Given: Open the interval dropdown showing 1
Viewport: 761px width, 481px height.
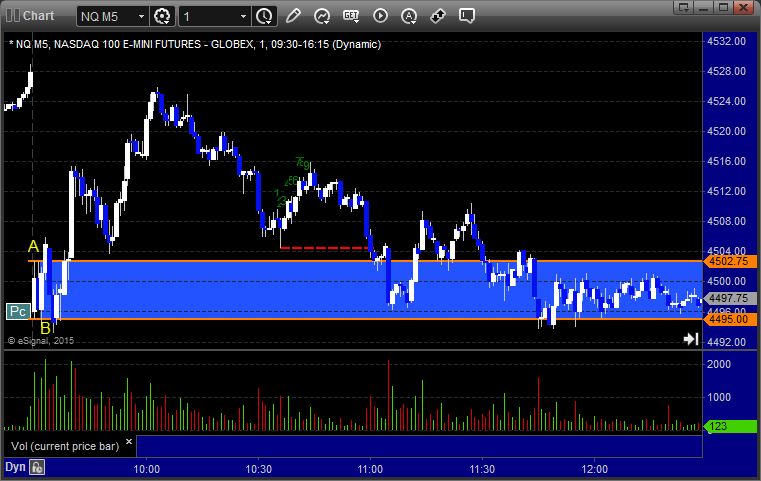Looking at the screenshot, I should (242, 16).
